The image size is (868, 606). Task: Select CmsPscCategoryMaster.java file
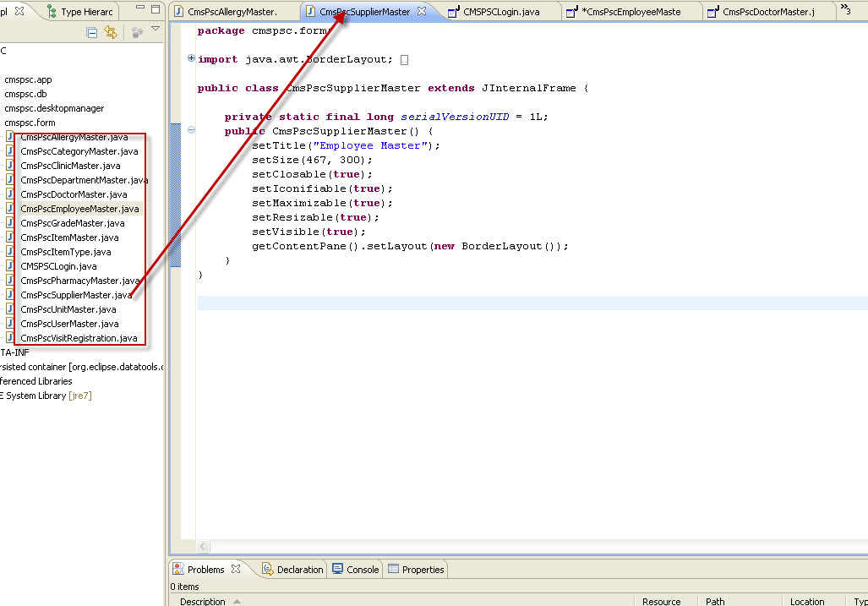click(79, 151)
